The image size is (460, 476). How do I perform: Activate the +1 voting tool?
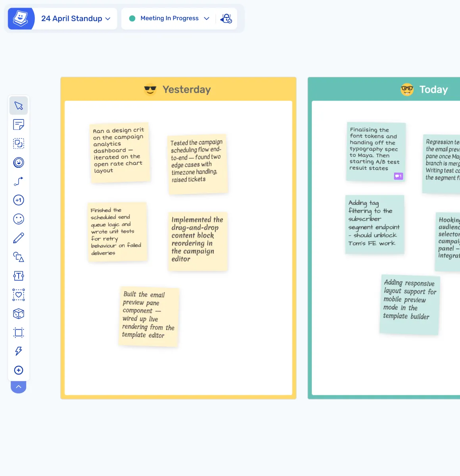(x=19, y=200)
